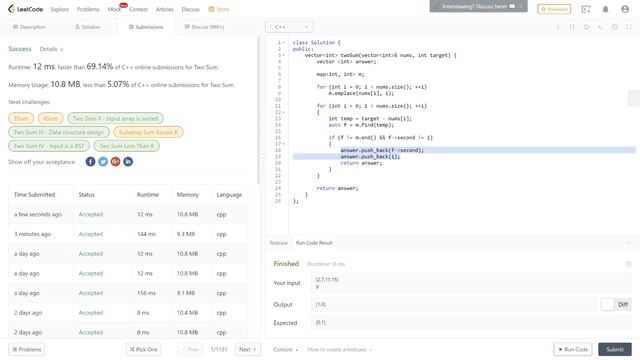
Task: Switch to the Solution tab
Action: [x=88, y=27]
